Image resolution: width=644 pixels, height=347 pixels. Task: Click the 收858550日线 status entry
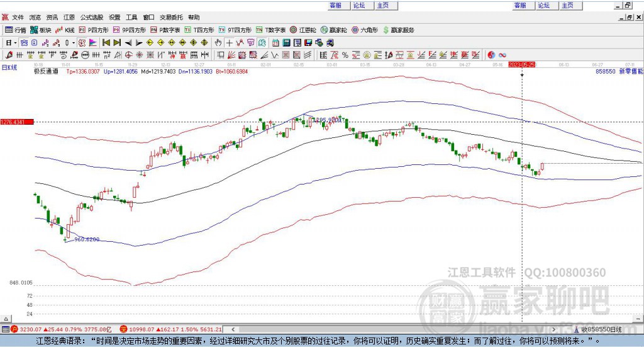click(601, 329)
